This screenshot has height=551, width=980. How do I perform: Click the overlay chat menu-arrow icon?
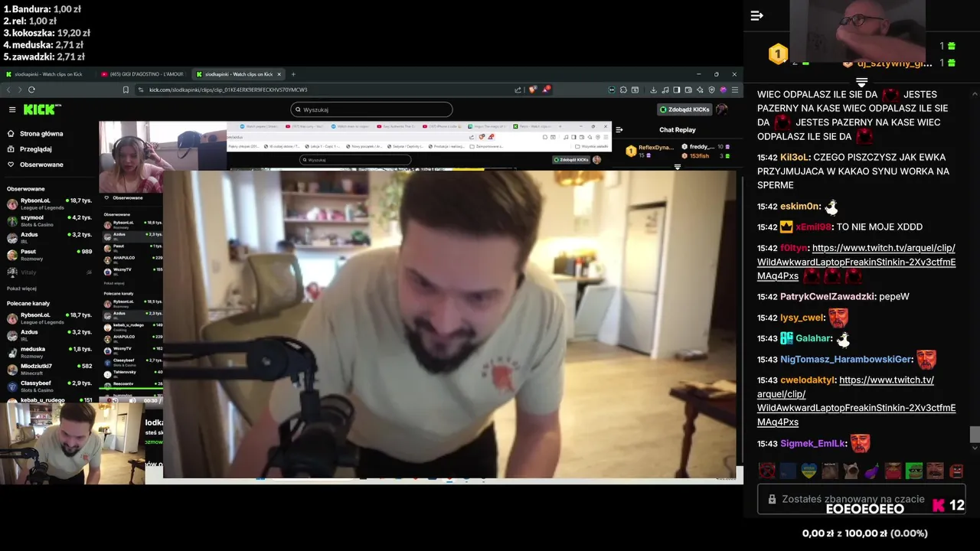757,15
